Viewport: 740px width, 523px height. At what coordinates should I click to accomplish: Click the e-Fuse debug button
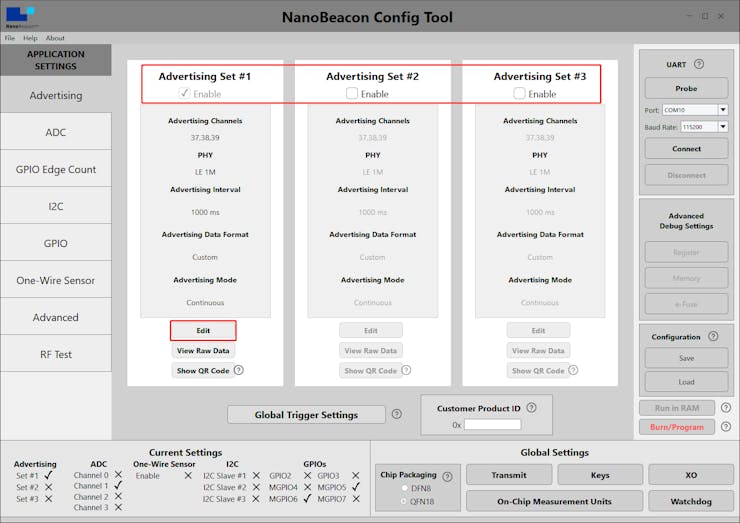pos(686,304)
